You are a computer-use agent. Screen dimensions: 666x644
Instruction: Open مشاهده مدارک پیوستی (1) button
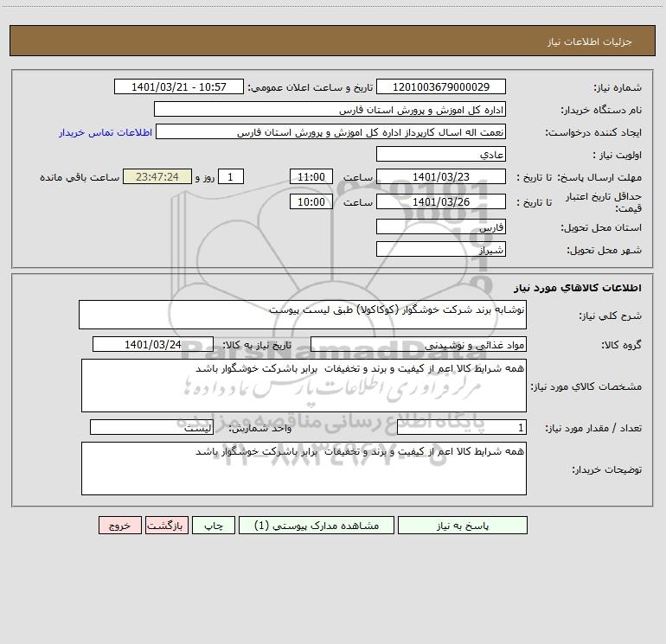click(317, 525)
